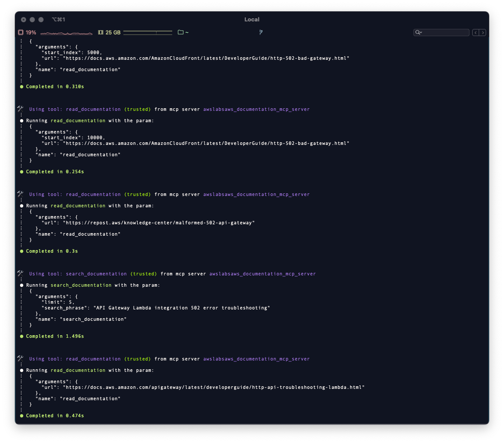The image size is (504, 443).
Task: Click the 25 GB memory icon
Action: pyautogui.click(x=101, y=32)
